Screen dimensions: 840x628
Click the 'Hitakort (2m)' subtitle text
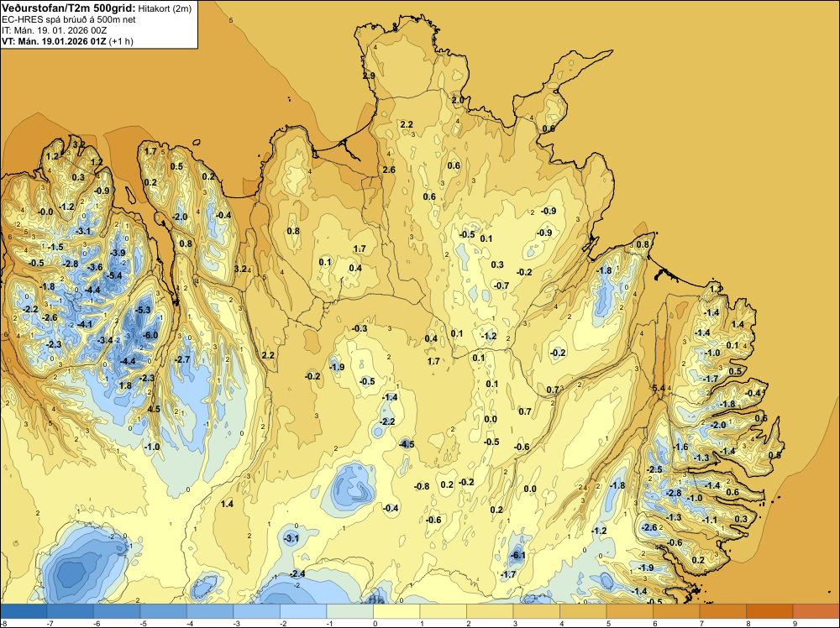(165, 8)
